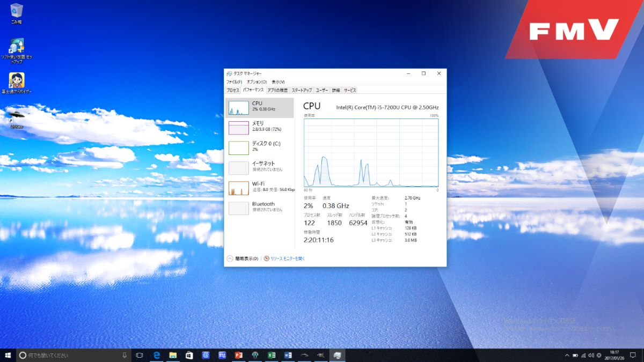
Task: Open the View (表示) menu
Action: tap(277, 82)
